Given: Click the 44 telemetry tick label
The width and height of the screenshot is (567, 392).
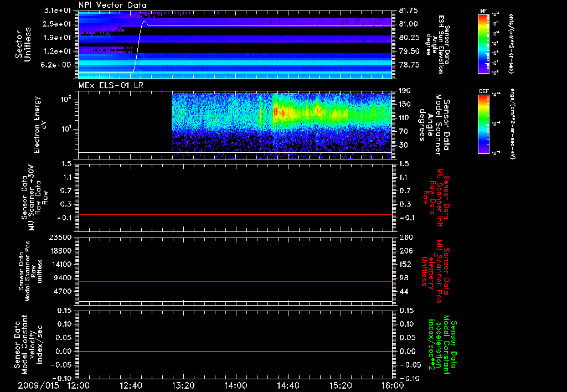Looking at the screenshot, I should click(403, 291).
